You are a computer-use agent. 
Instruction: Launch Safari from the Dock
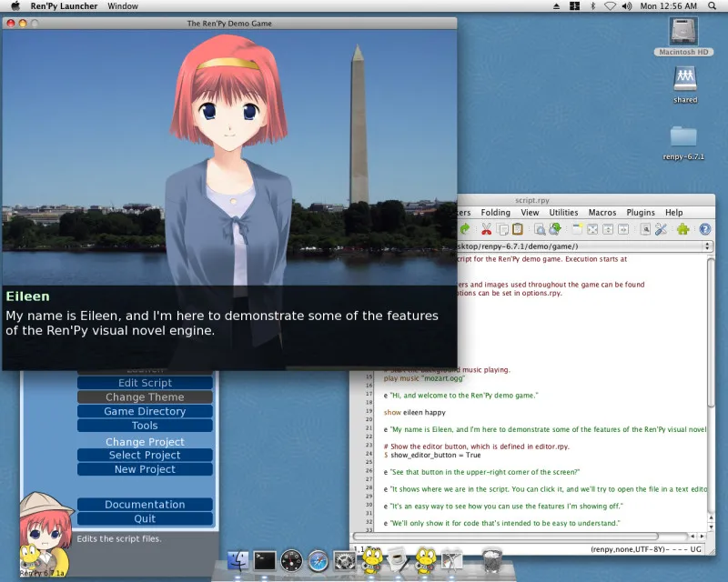click(318, 560)
